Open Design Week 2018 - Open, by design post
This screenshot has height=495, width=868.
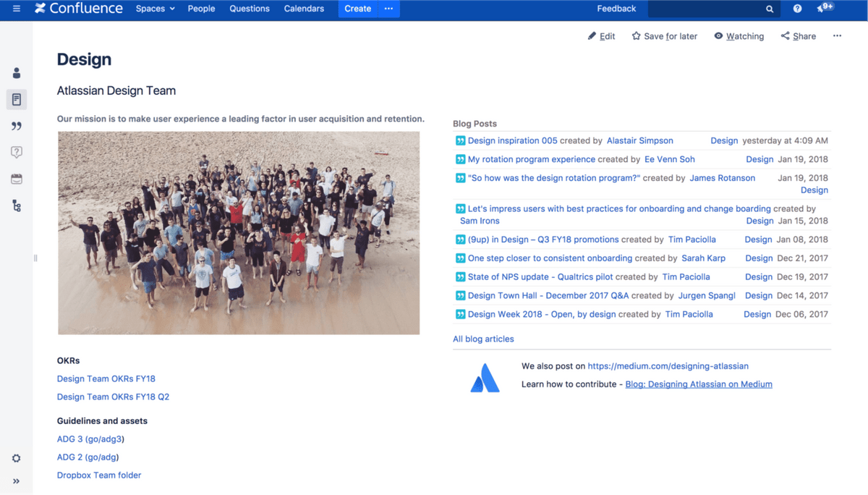pos(542,315)
